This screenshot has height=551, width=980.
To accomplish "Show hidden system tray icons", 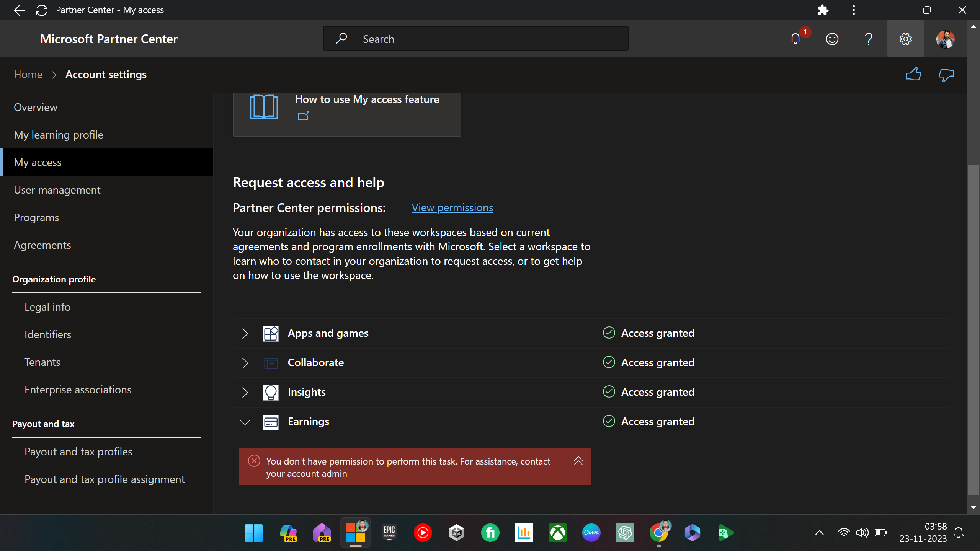I will [x=819, y=533].
